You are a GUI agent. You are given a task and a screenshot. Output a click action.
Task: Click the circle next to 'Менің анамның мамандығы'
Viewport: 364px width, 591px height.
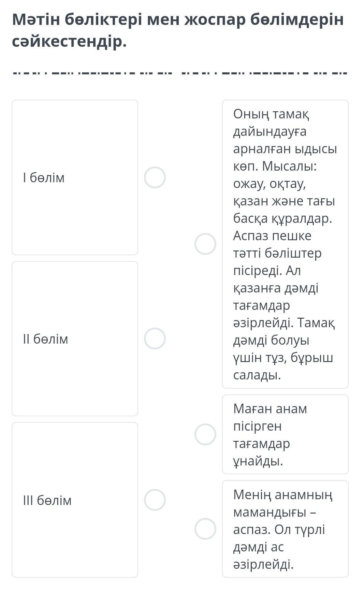coord(205,529)
